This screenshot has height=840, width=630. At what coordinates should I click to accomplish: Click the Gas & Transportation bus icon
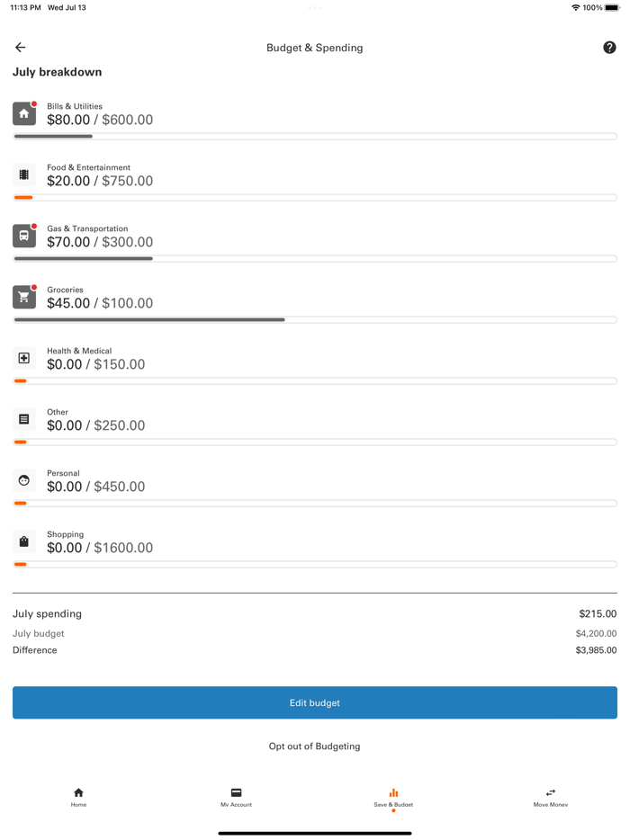23,236
